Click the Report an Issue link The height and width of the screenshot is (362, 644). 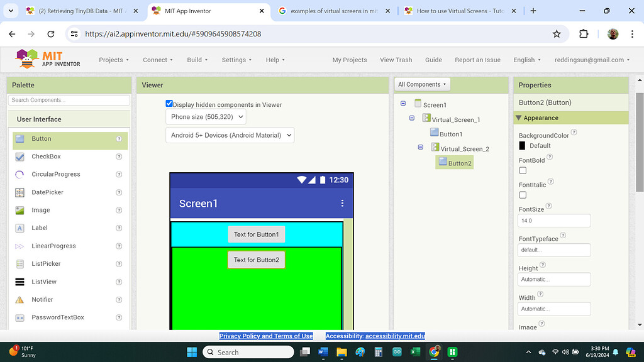pyautogui.click(x=477, y=60)
